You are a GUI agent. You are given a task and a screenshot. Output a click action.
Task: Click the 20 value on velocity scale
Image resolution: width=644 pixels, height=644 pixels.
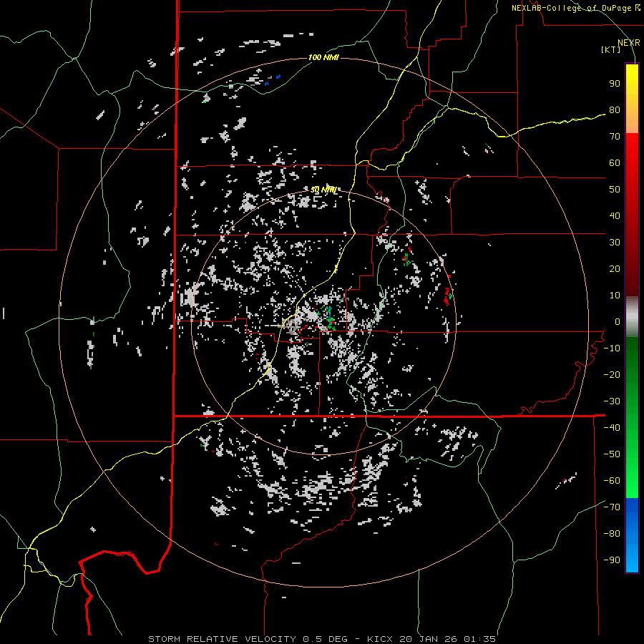pyautogui.click(x=615, y=269)
